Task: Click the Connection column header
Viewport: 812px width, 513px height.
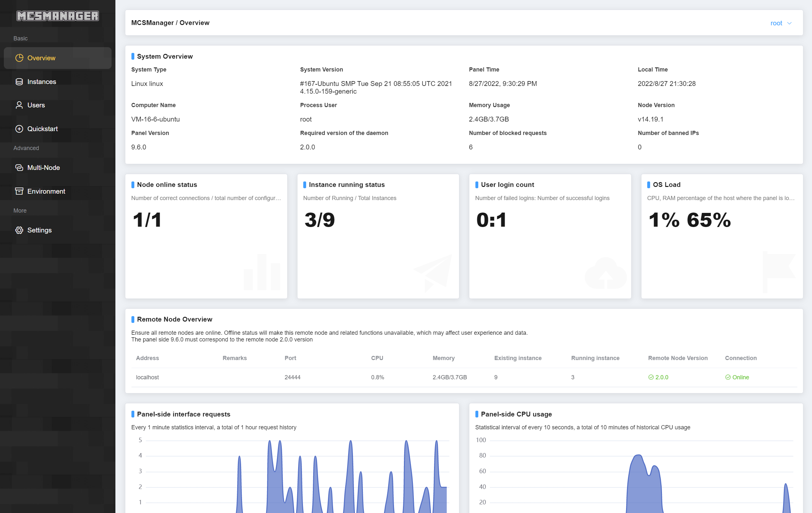Action: pyautogui.click(x=741, y=358)
